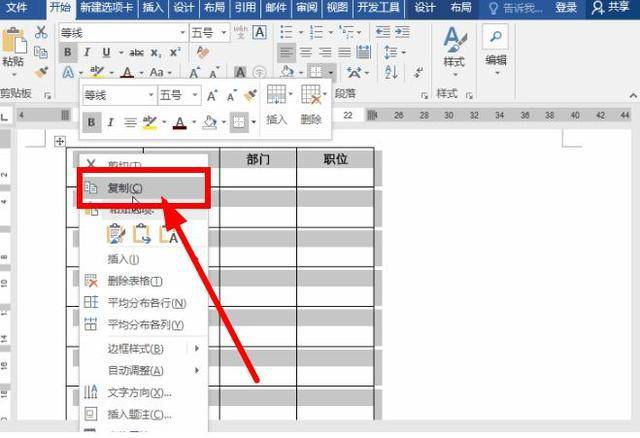Toggle Strikethrough (abc) formatting

[x=137, y=53]
